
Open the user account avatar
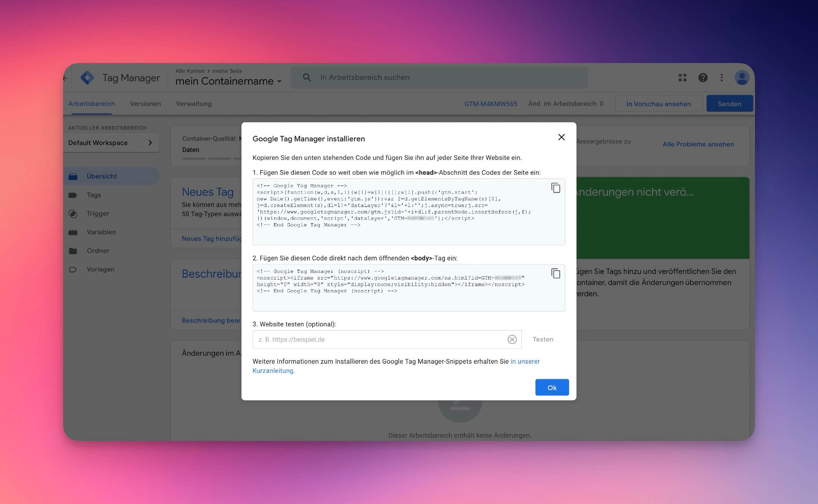click(x=742, y=78)
